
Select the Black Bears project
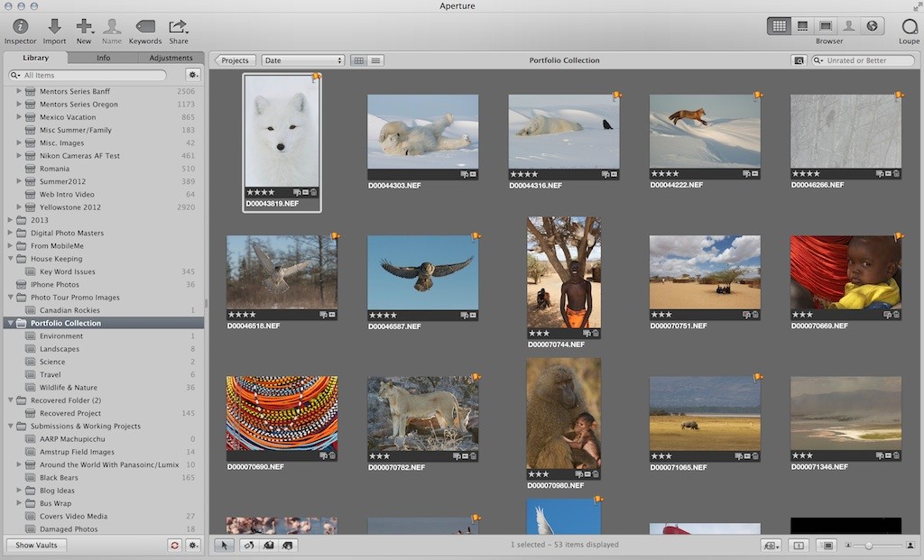(104, 478)
